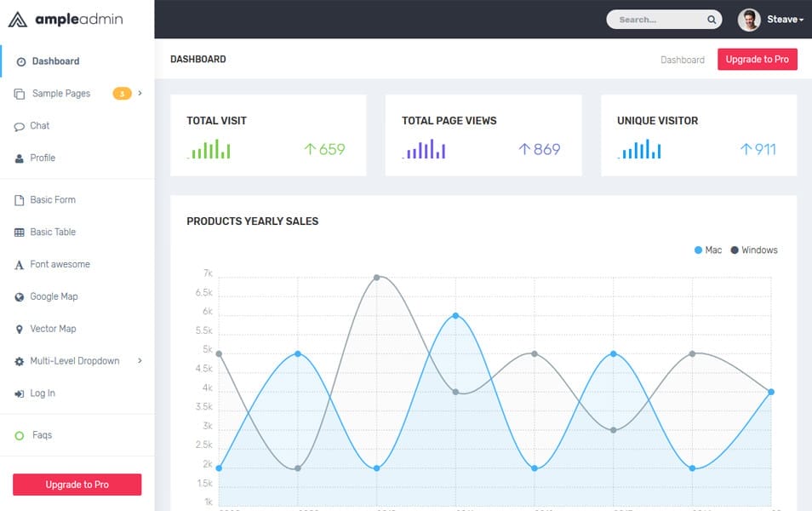This screenshot has width=812, height=511.
Task: Select Dashboard in the top navigation bar
Action: tap(683, 60)
